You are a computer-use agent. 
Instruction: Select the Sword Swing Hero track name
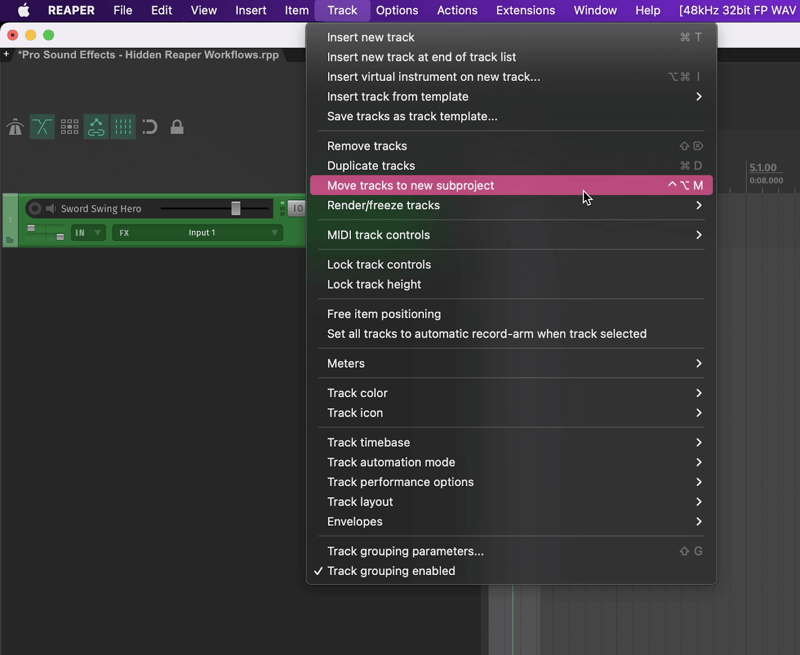[101, 208]
